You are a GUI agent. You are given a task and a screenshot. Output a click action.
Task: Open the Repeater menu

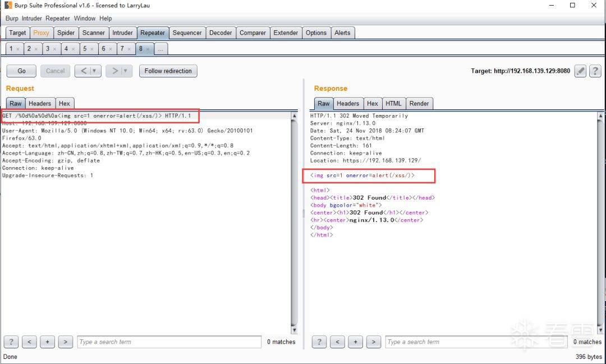(58, 18)
